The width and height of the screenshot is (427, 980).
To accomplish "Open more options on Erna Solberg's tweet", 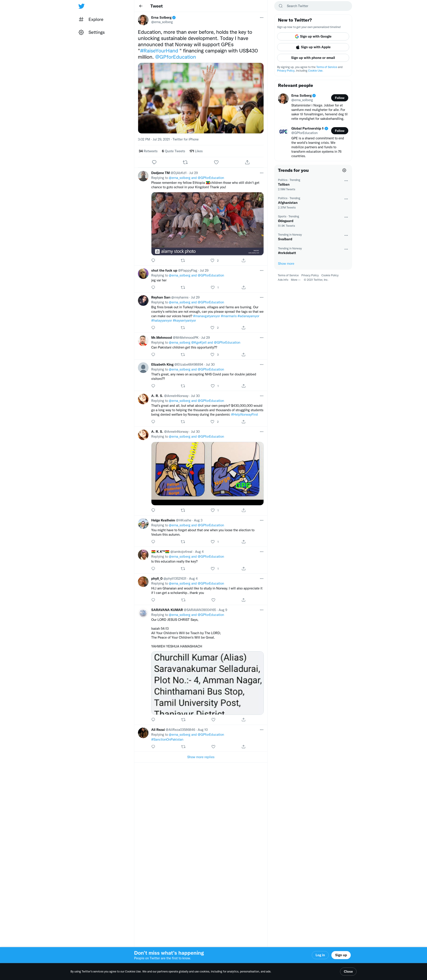I will (x=262, y=18).
